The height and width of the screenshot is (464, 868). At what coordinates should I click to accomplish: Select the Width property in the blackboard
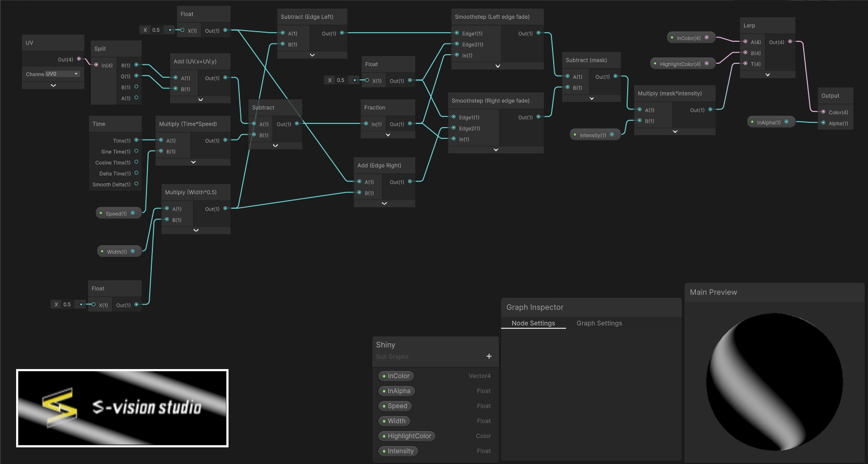click(394, 421)
